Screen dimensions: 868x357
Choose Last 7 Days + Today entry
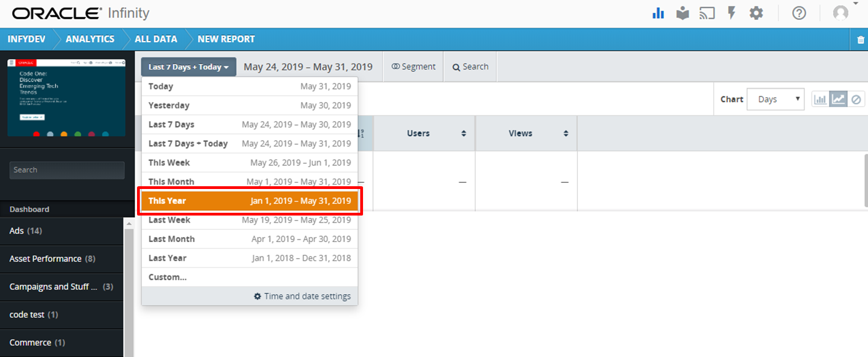250,144
